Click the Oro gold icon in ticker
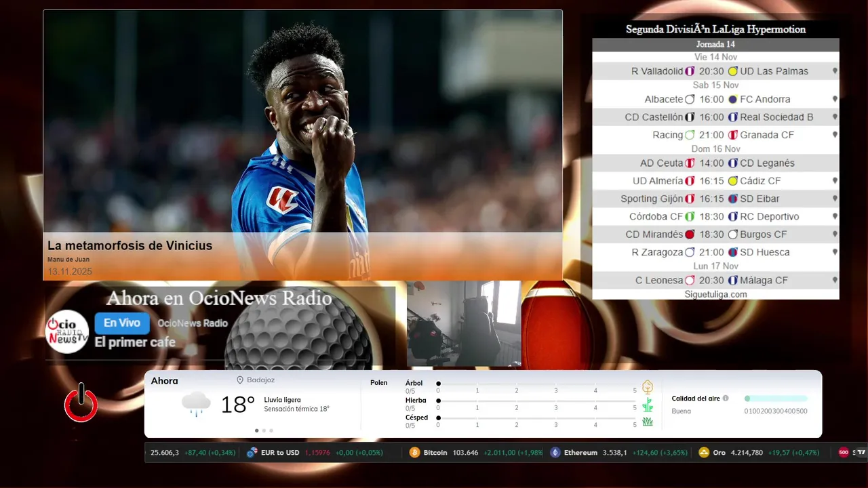 tap(704, 452)
